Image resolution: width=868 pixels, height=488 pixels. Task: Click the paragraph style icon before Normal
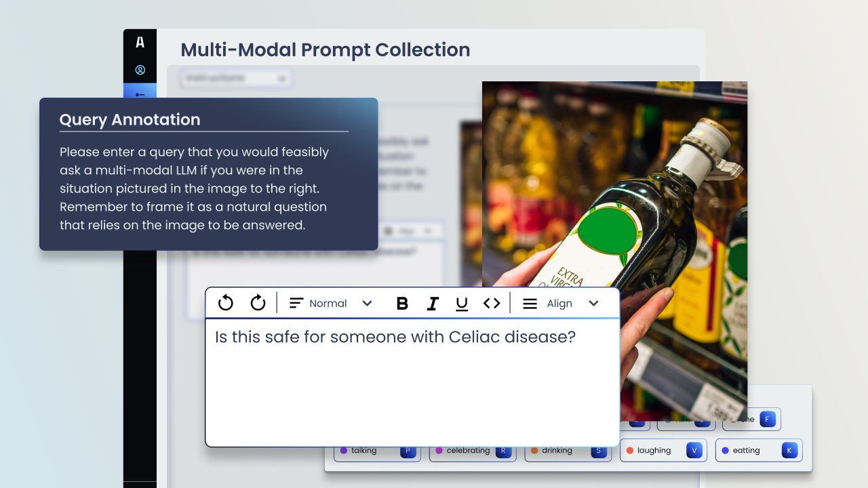pos(296,303)
